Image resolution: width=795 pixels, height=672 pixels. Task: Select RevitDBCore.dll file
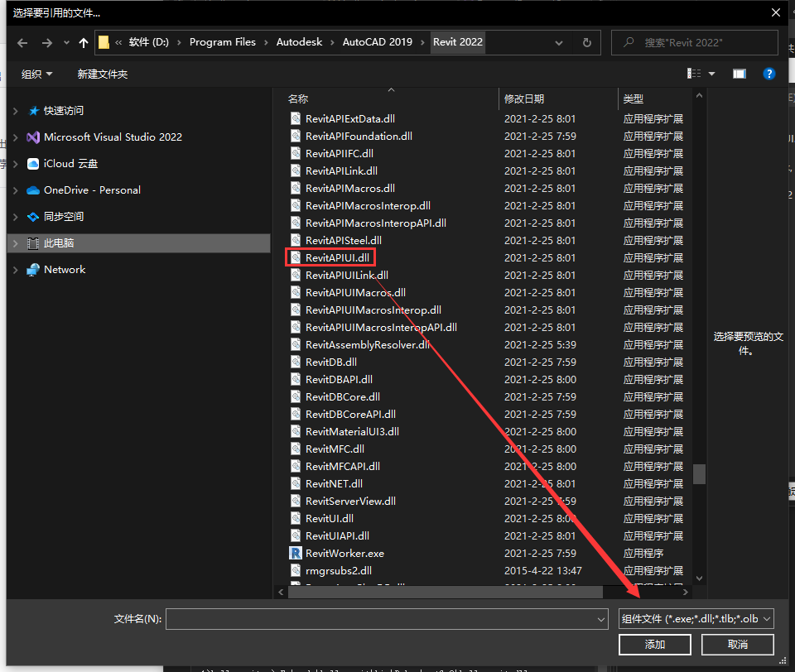click(343, 396)
